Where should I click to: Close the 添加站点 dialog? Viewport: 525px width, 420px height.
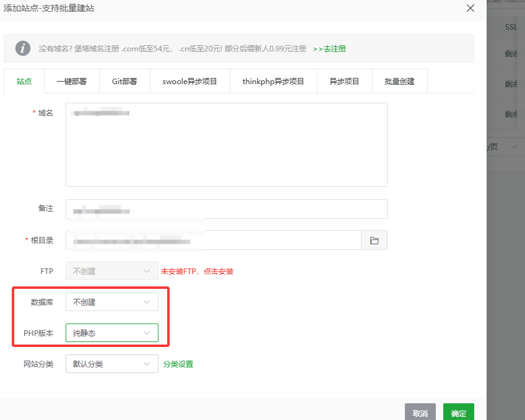(471, 8)
